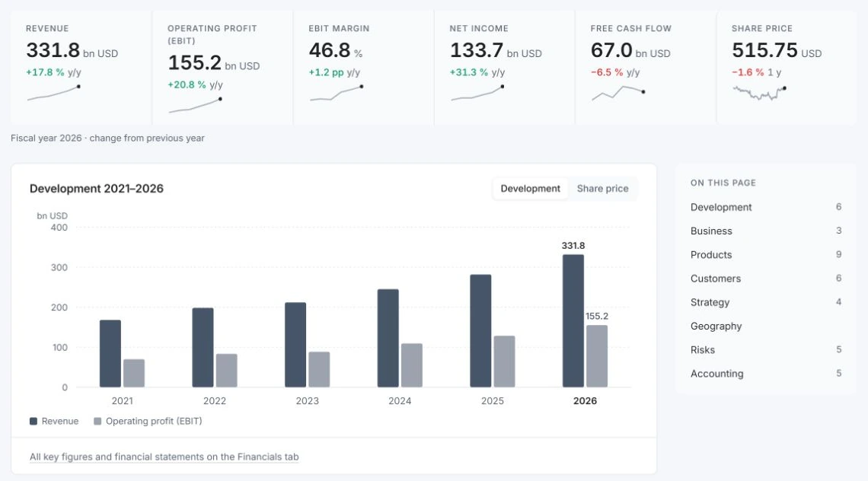
Task: Click the +17.8 % revenue change
Action: (x=46, y=72)
